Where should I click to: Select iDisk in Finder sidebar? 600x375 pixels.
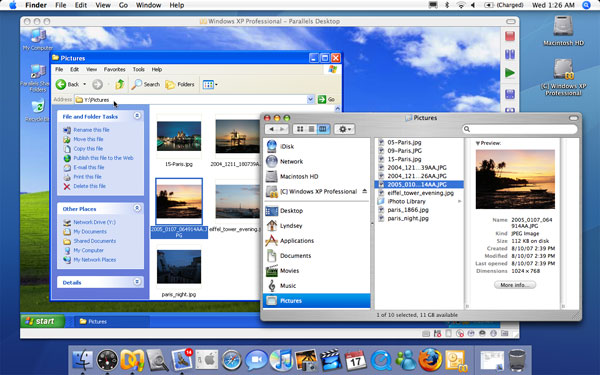pyautogui.click(x=287, y=146)
